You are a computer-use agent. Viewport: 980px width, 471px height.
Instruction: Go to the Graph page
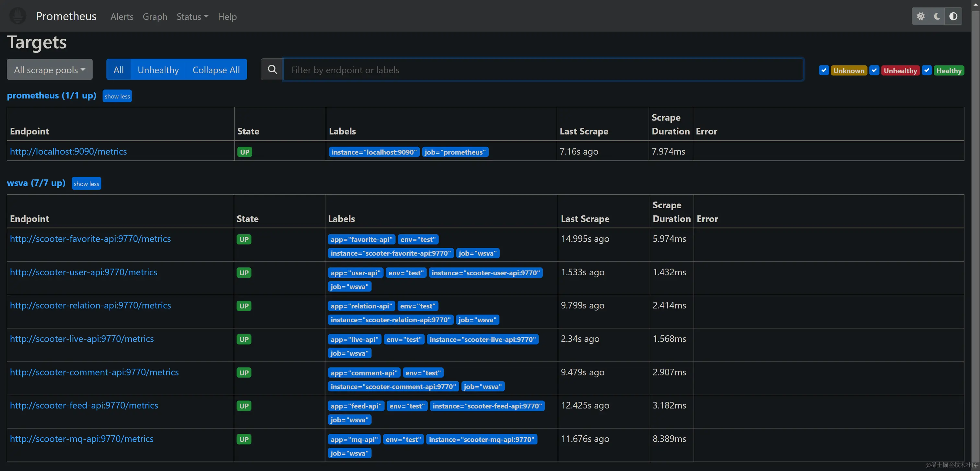pos(155,17)
